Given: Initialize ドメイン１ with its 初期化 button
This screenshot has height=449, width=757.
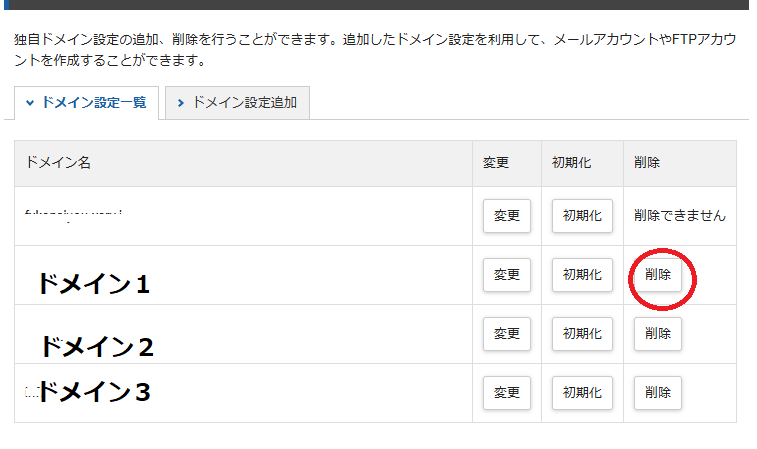Looking at the screenshot, I should (582, 274).
